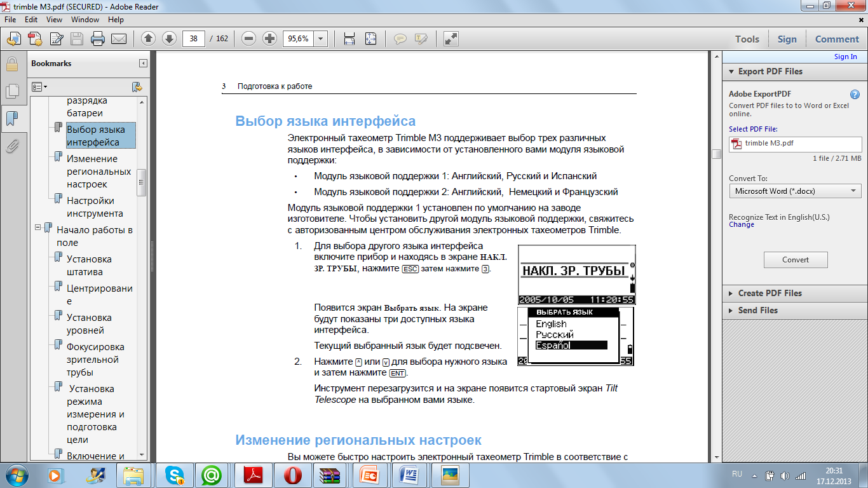Go to next page down arrow

click(x=169, y=39)
